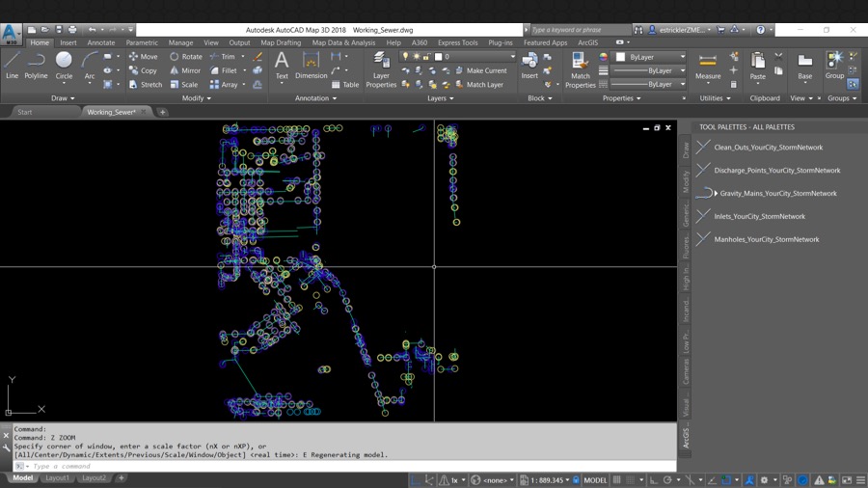Toggle MODEL space button in status bar

595,479
